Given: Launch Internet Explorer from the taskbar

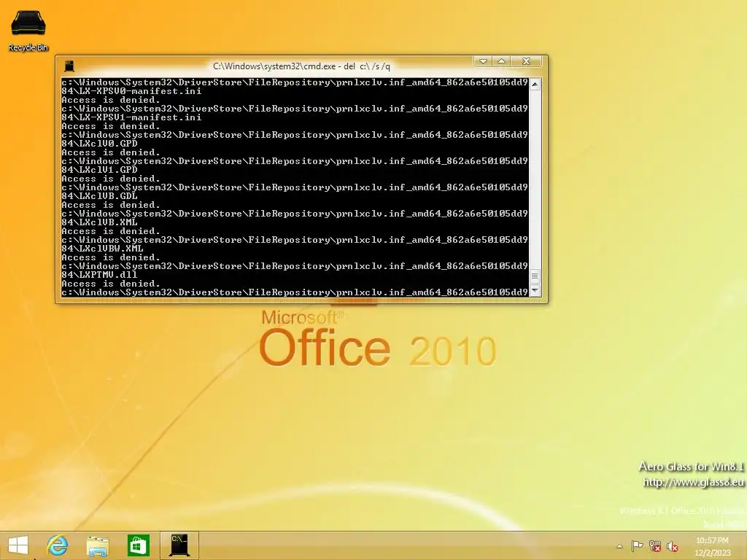Looking at the screenshot, I should tap(57, 545).
